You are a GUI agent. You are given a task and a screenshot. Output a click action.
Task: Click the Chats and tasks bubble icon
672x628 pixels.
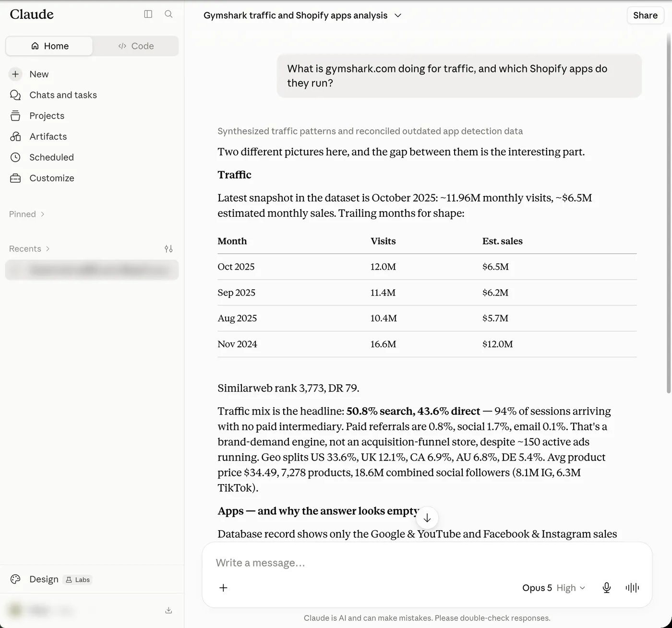pyautogui.click(x=15, y=95)
